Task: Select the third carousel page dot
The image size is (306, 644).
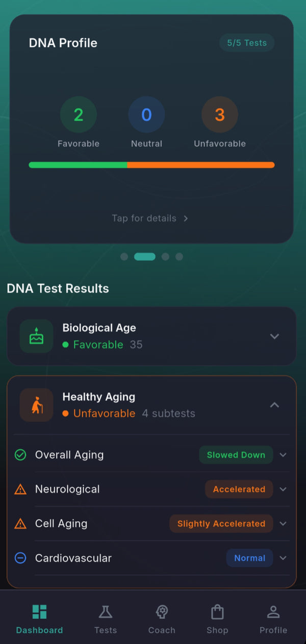Action: coord(165,257)
